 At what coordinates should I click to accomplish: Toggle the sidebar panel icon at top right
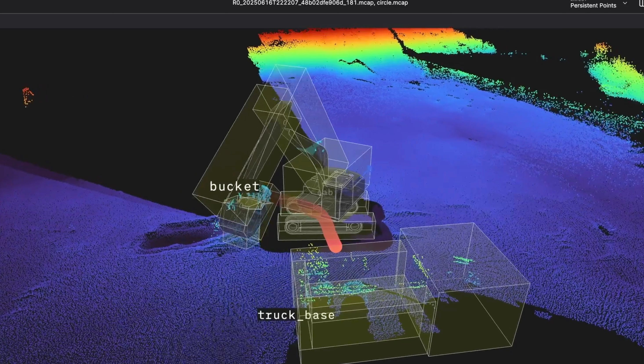(642, 3)
